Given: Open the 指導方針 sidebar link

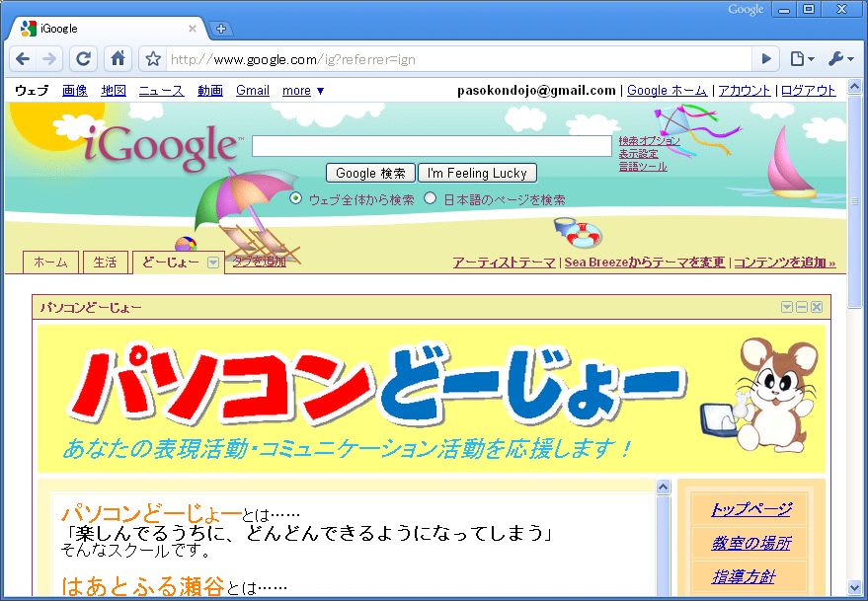Looking at the screenshot, I should click(x=744, y=577).
